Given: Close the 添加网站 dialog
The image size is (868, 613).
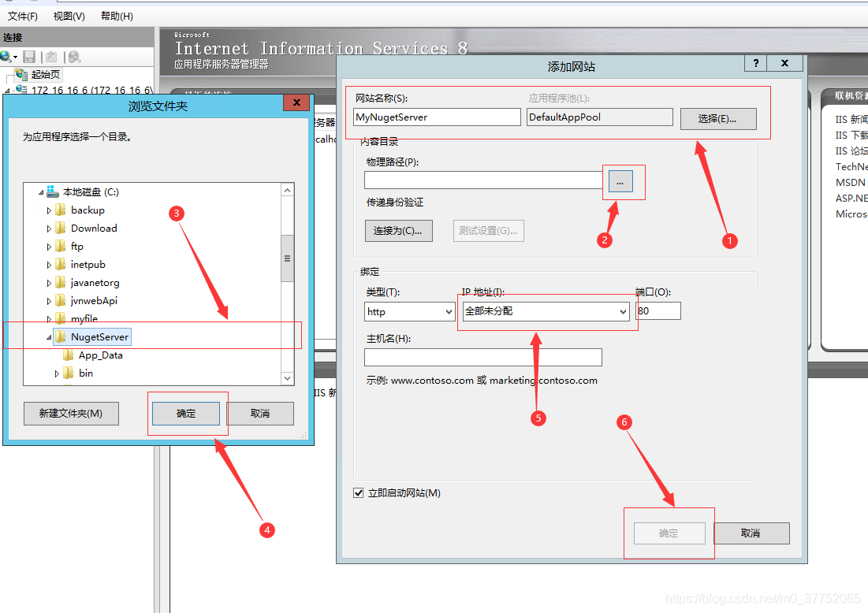Looking at the screenshot, I should tap(784, 63).
